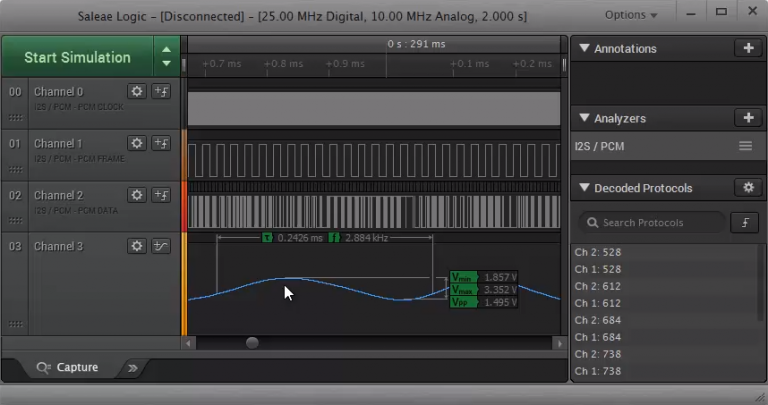Click Channel 0 trigger edge icon
768x405 pixels.
161,91
